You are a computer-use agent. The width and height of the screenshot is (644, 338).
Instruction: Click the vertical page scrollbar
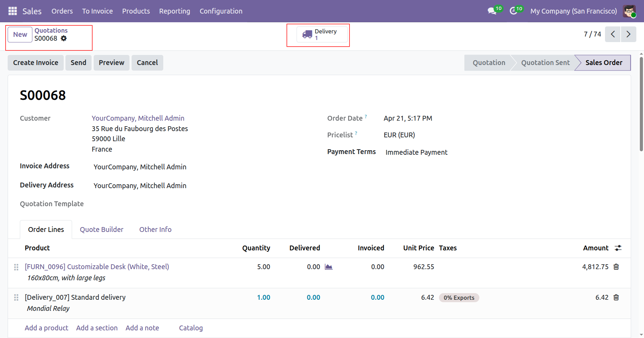(641, 104)
